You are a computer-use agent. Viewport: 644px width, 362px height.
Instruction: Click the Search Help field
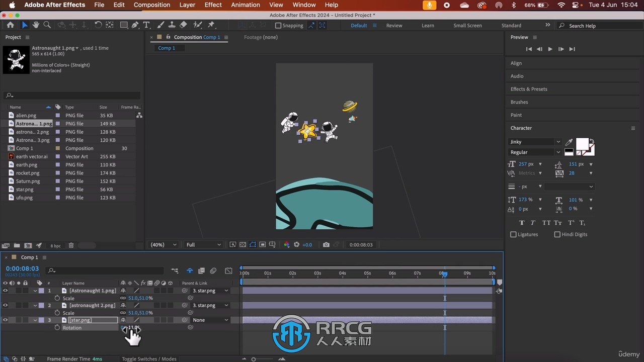599,26
